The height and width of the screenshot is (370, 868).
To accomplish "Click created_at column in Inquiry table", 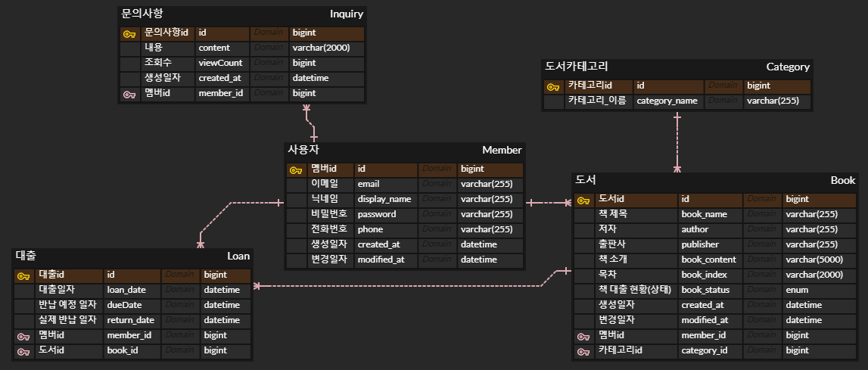I will (x=222, y=78).
